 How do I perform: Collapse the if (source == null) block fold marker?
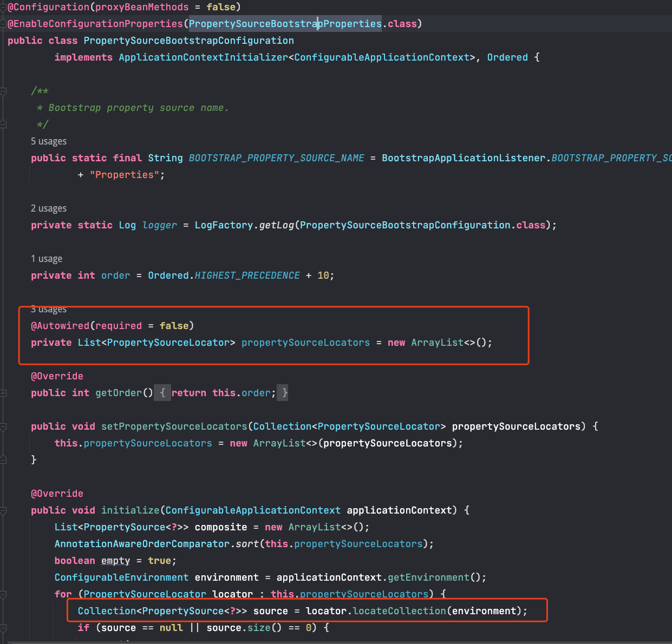[3, 628]
